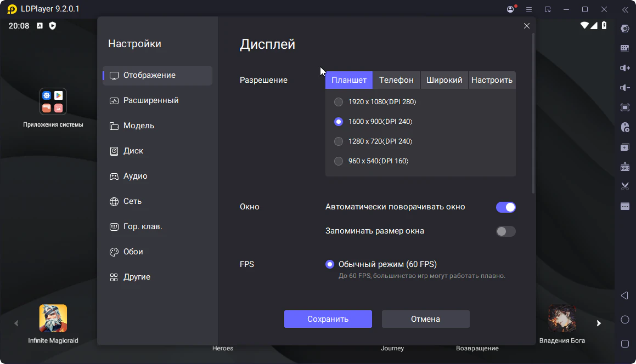
Task: Open the Расширенный settings section
Action: point(151,101)
